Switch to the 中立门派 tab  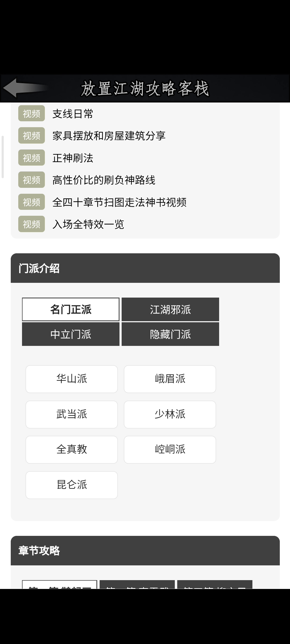[x=71, y=334]
